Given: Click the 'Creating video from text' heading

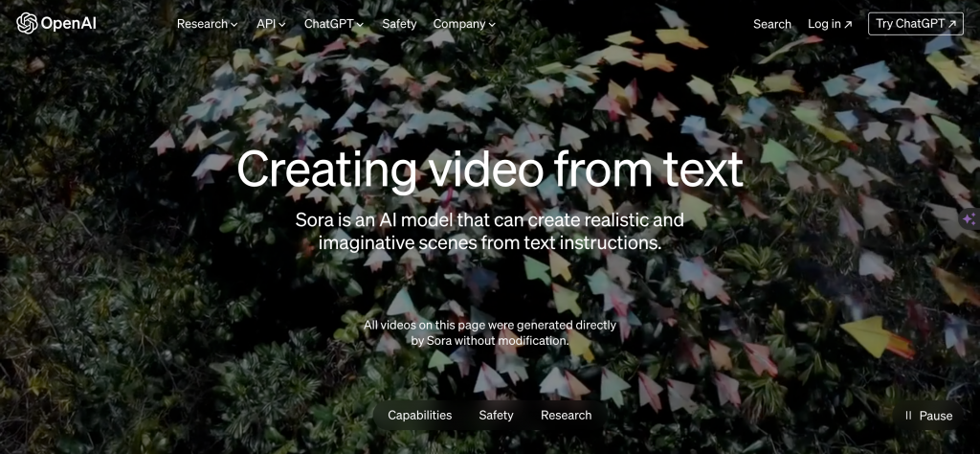Looking at the screenshot, I should tap(490, 169).
